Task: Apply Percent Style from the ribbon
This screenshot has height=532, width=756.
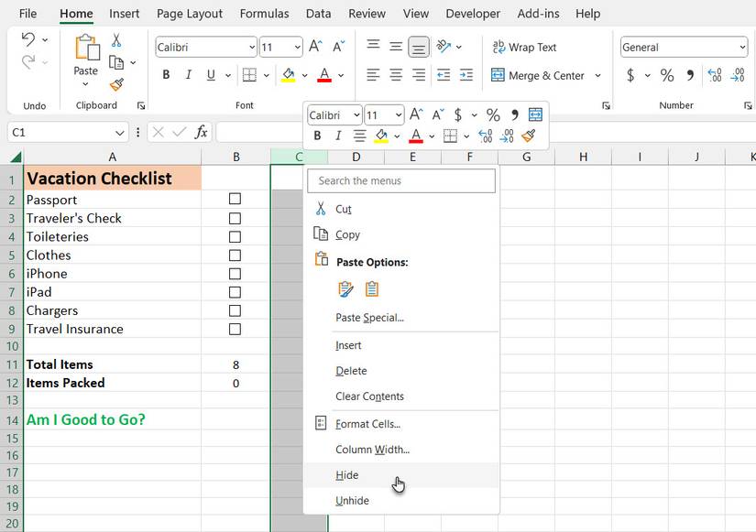Action: [667, 75]
